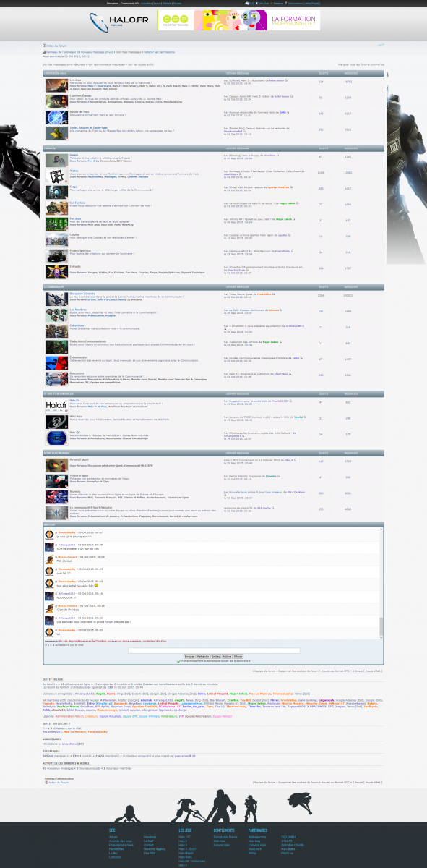Open the Vidéos forum icon
427x868 pixels.
(x=57, y=175)
